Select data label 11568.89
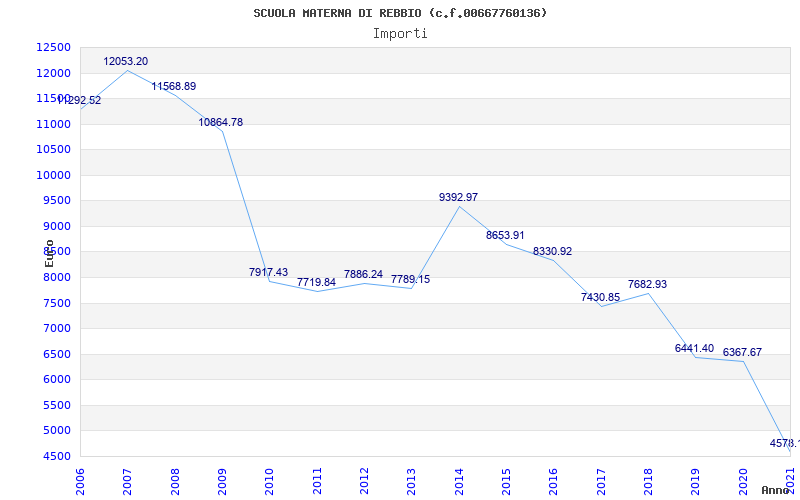 pyautogui.click(x=173, y=87)
